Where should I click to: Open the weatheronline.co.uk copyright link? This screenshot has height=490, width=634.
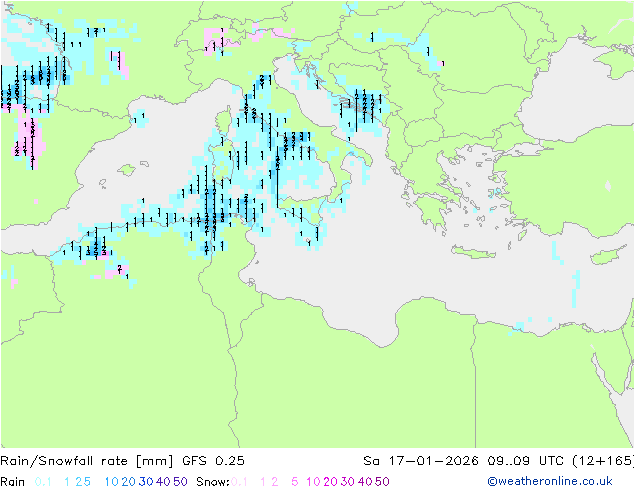[550, 481]
